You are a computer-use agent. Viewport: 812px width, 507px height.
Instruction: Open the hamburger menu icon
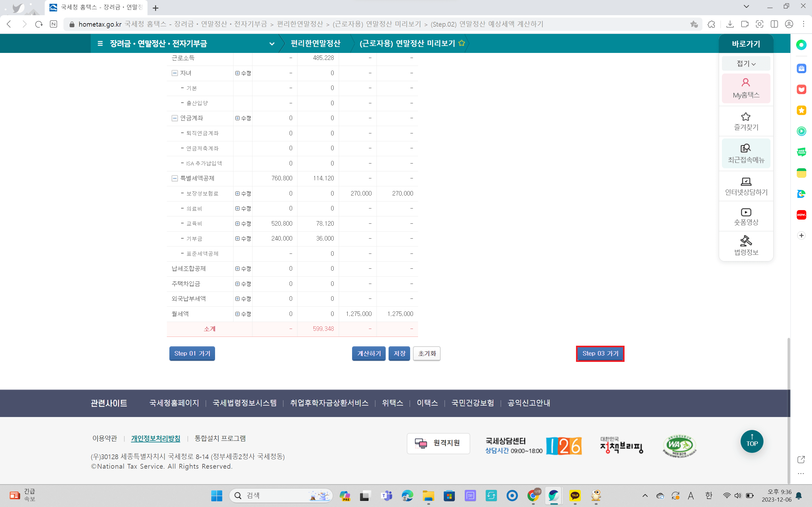(100, 43)
